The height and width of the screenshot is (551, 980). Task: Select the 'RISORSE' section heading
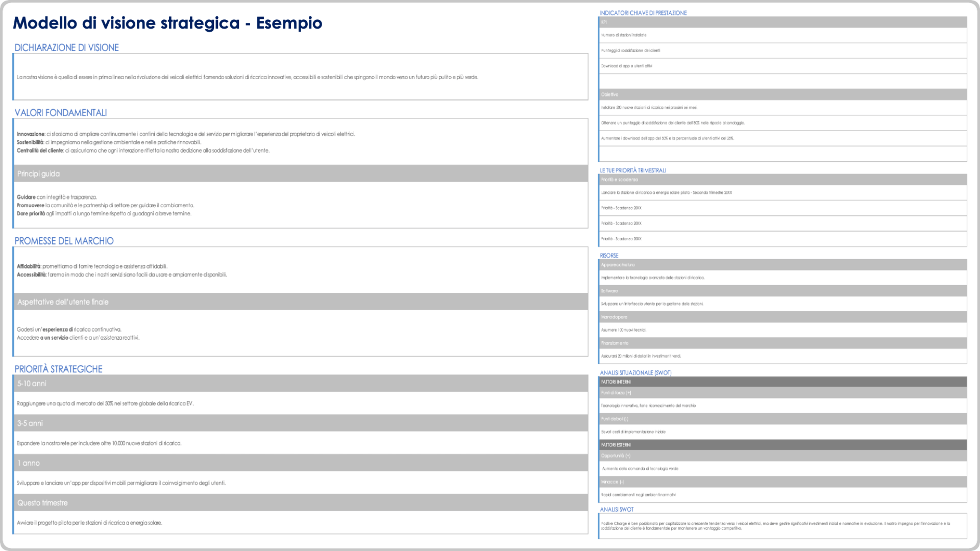click(x=609, y=256)
